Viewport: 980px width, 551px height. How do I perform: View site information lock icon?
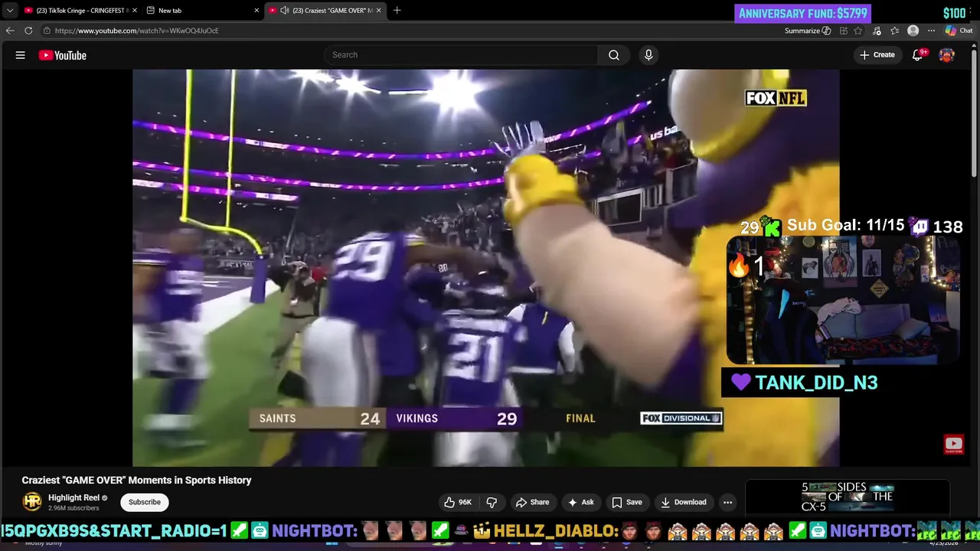point(47,31)
